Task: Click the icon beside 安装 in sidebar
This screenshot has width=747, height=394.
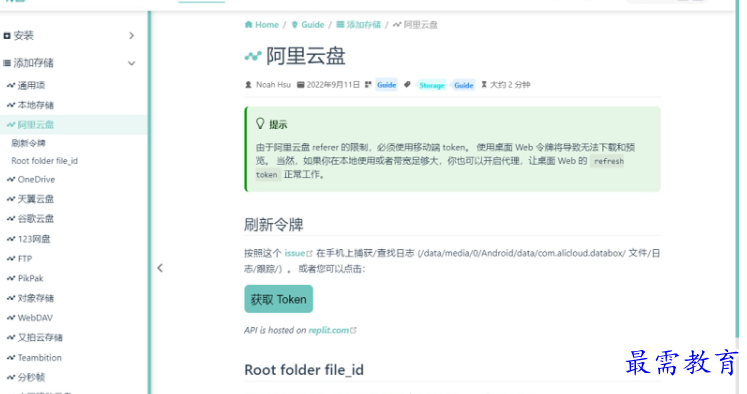Action: point(7,36)
